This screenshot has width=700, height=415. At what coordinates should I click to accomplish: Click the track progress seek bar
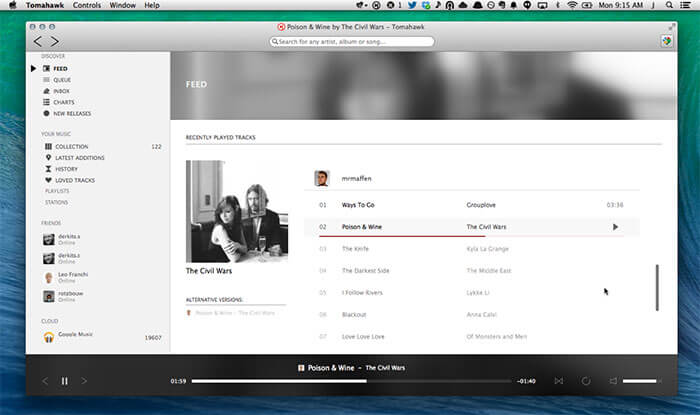pos(351,381)
